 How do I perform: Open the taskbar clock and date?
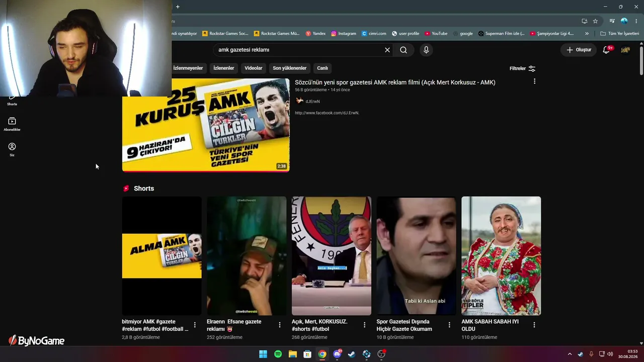pos(628,354)
